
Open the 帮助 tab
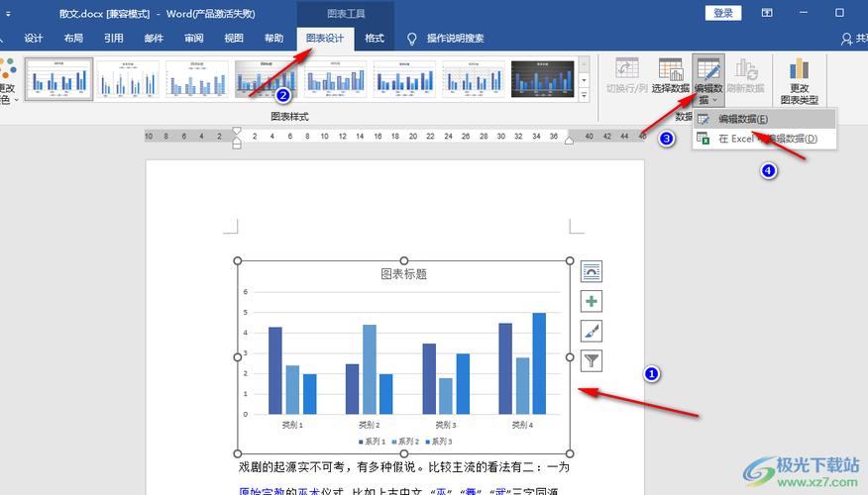click(273, 39)
